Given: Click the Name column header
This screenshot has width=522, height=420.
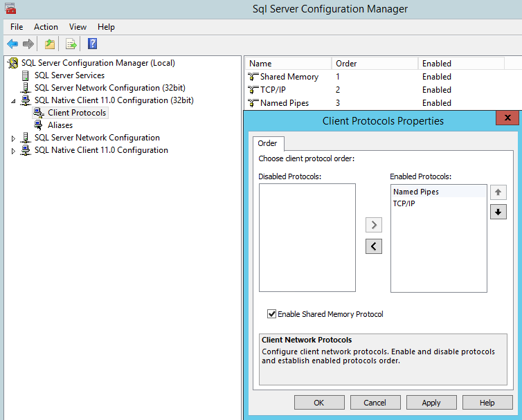Looking at the screenshot, I should pyautogui.click(x=287, y=64).
